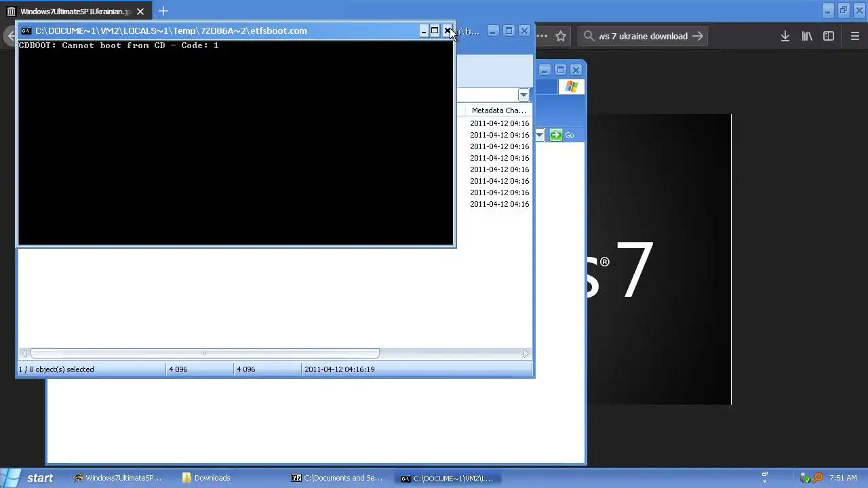Bookmark this page with the star icon
Image resolution: width=868 pixels, height=488 pixels.
561,37
